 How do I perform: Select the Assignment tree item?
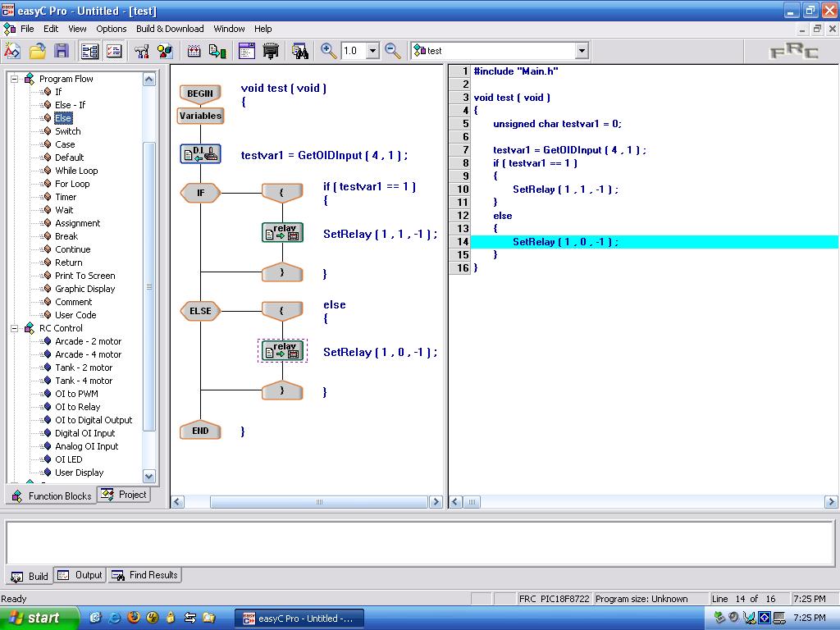(x=78, y=223)
